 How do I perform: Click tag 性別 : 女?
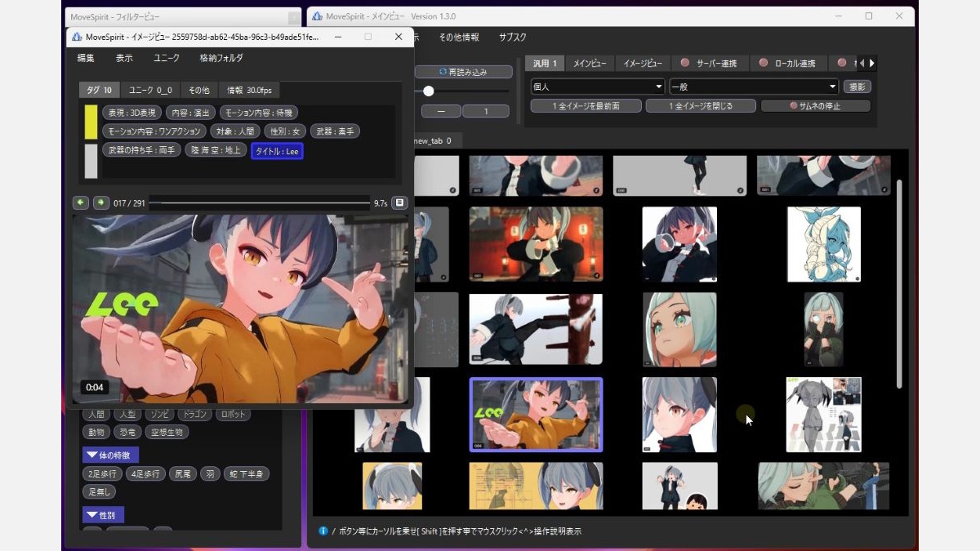tap(285, 131)
